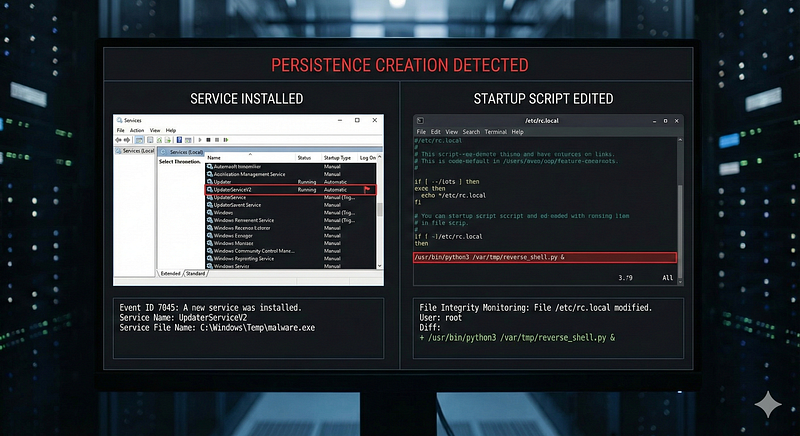Select the Windows Montaoe row
This screenshot has width=800, height=436.
pyautogui.click(x=291, y=243)
